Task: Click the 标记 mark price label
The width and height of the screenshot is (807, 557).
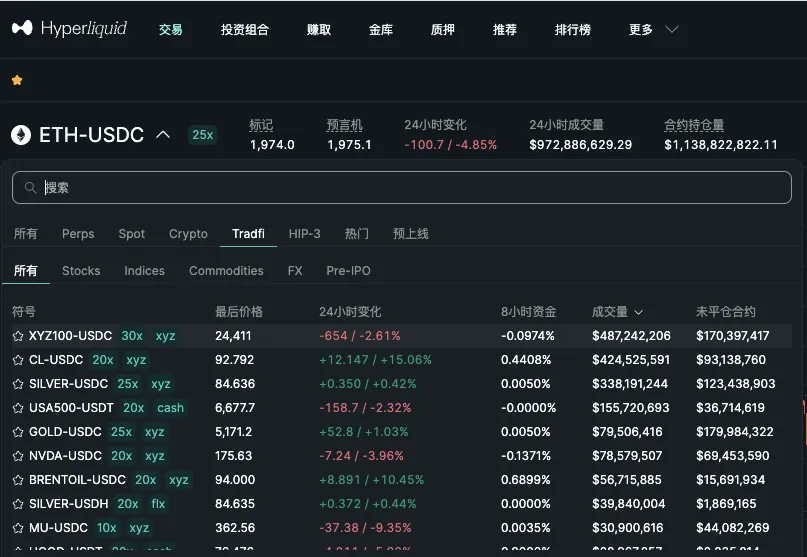Action: [261, 125]
